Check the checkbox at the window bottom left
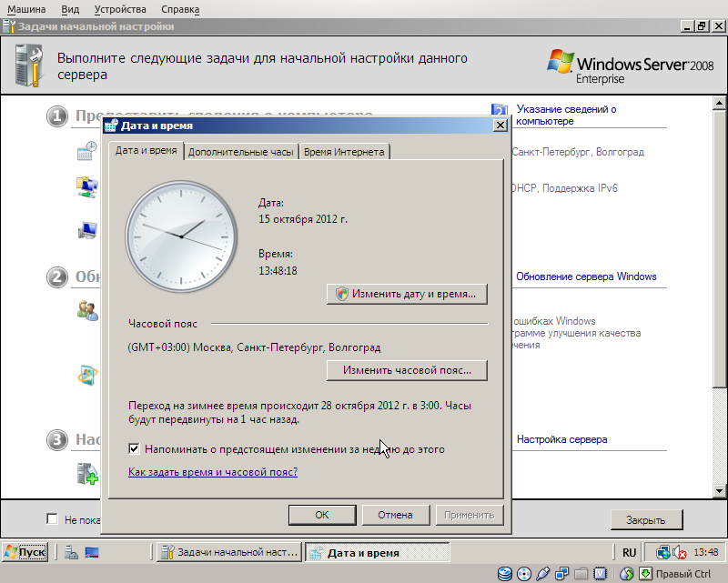728x583 pixels. [x=52, y=518]
